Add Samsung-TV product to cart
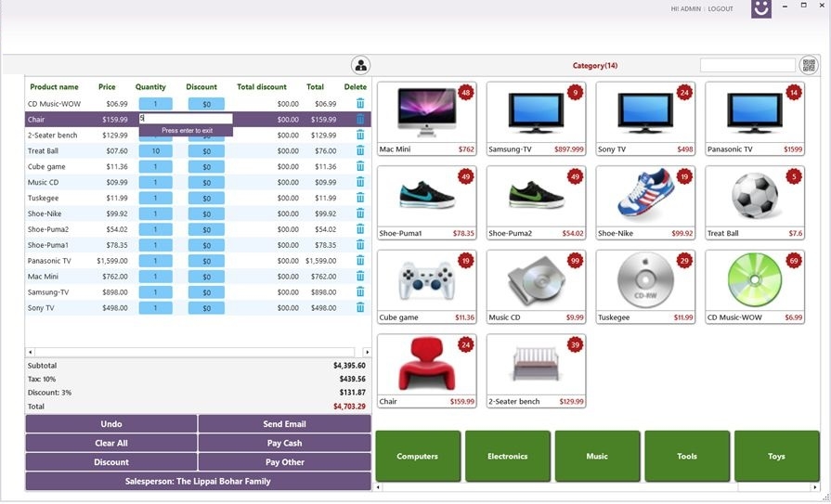The image size is (831, 504). [536, 119]
